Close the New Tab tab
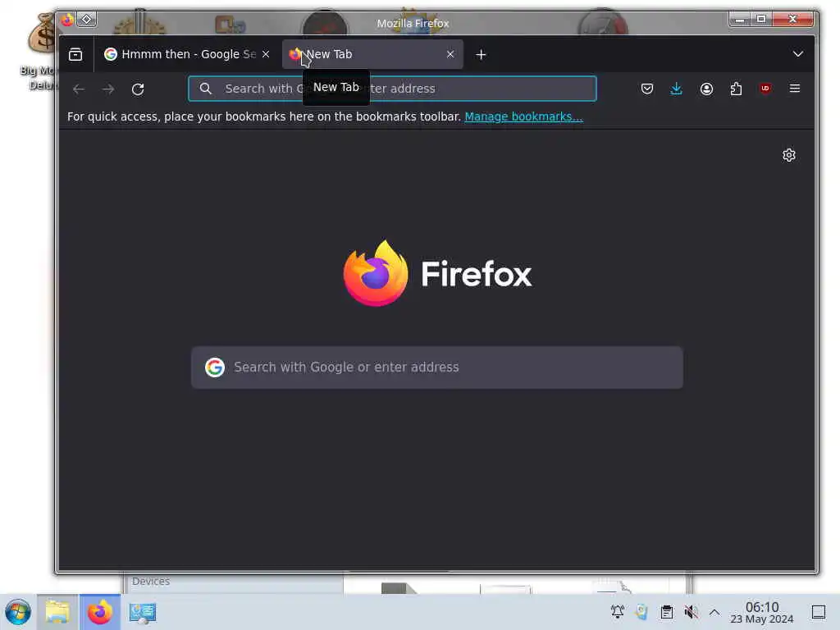This screenshot has width=840, height=630. [450, 54]
